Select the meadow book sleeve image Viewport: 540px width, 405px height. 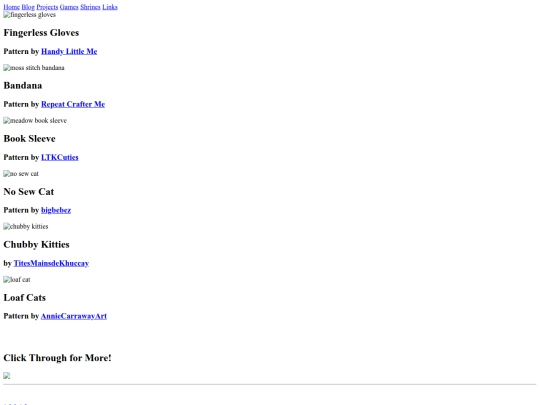[35, 121]
